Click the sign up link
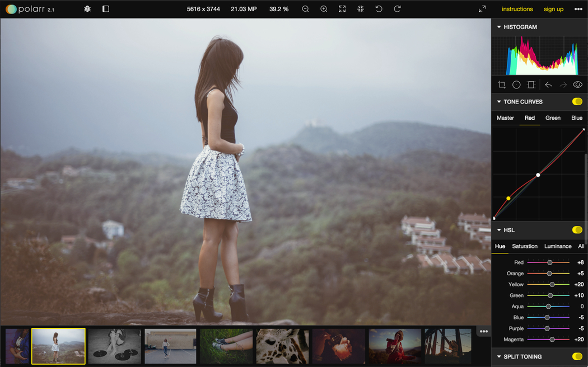Screen dimensions: 588x367 (x=553, y=9)
